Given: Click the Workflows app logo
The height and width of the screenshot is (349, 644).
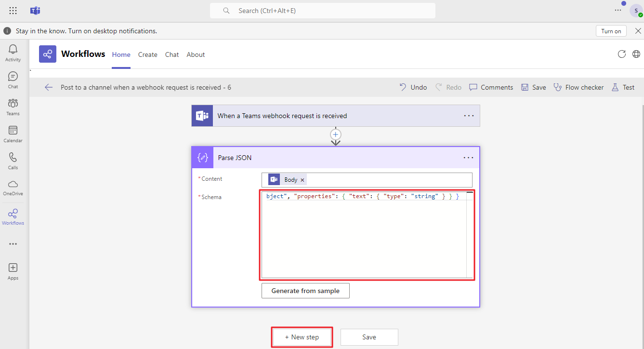Looking at the screenshot, I should coord(48,54).
